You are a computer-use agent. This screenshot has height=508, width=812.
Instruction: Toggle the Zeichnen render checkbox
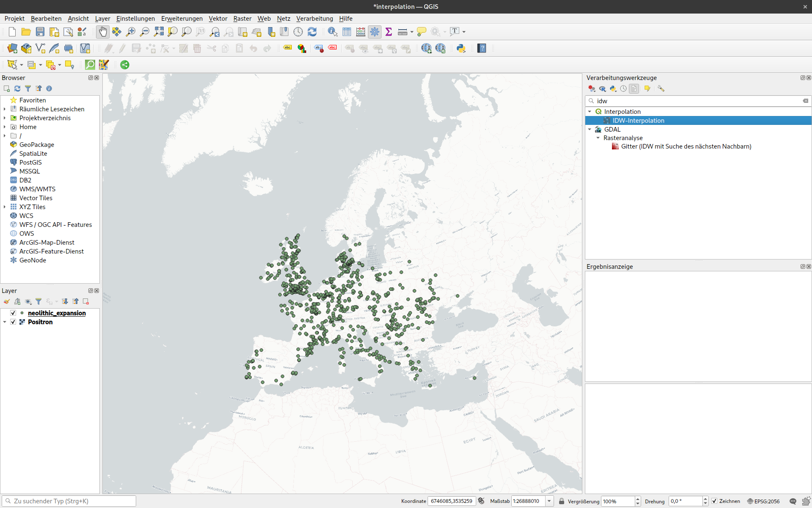click(714, 501)
